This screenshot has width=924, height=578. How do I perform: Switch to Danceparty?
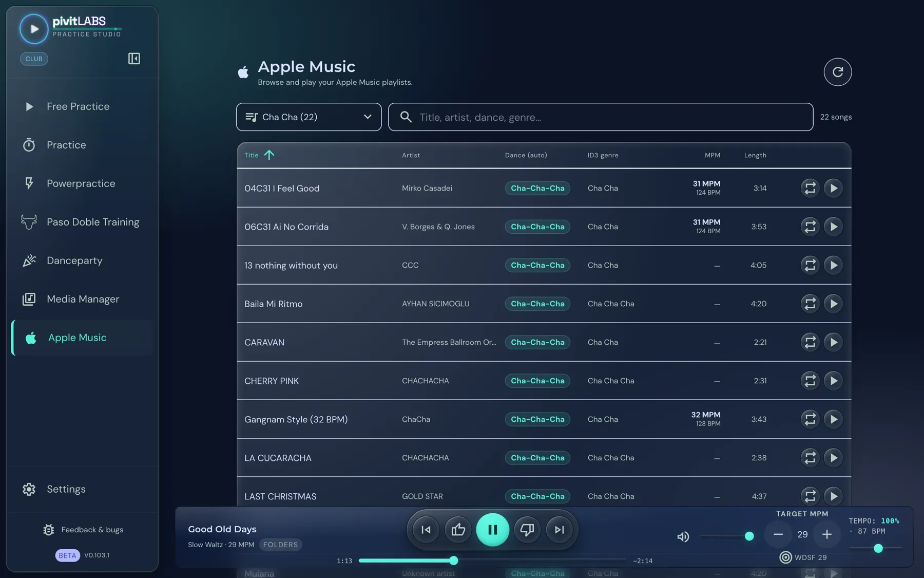pos(82,260)
